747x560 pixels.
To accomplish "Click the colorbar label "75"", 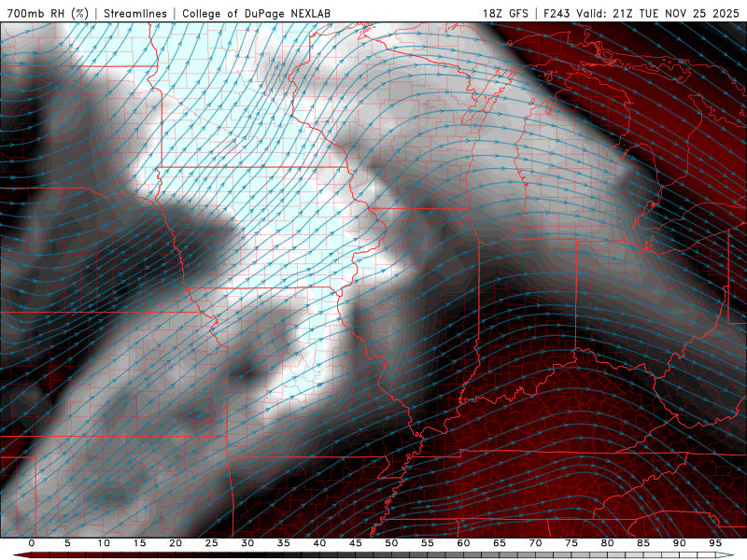I will 571,543.
